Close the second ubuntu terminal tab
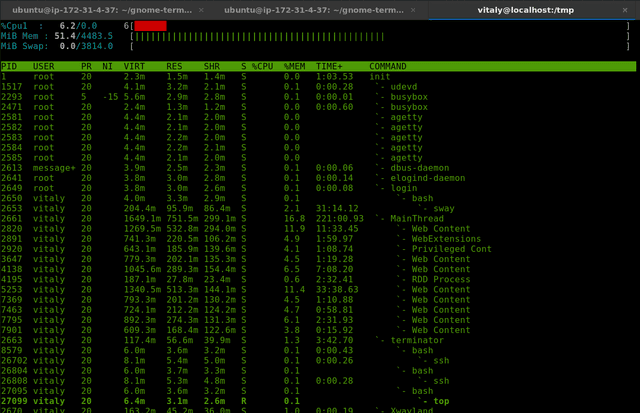This screenshot has height=413, width=640. point(413,10)
